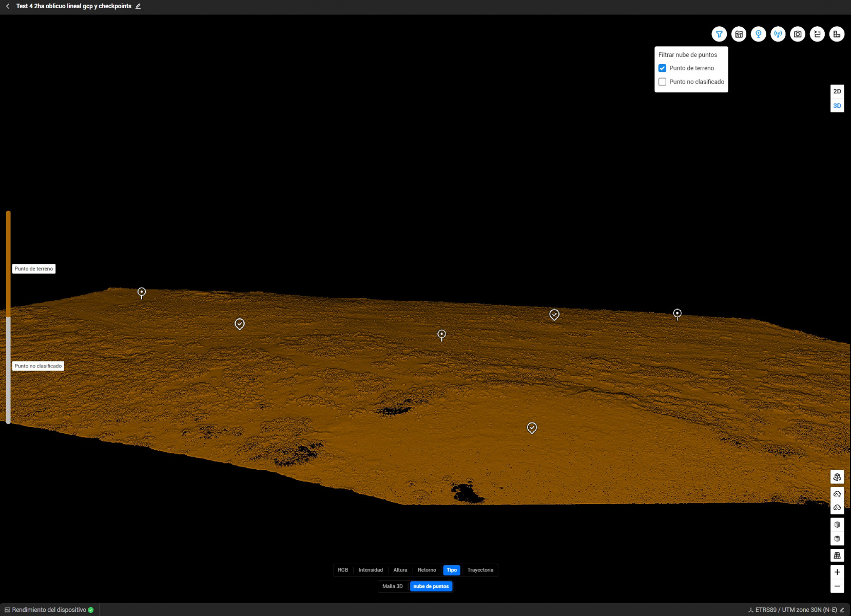
Task: Toggle the map pin markers icon
Action: [758, 34]
